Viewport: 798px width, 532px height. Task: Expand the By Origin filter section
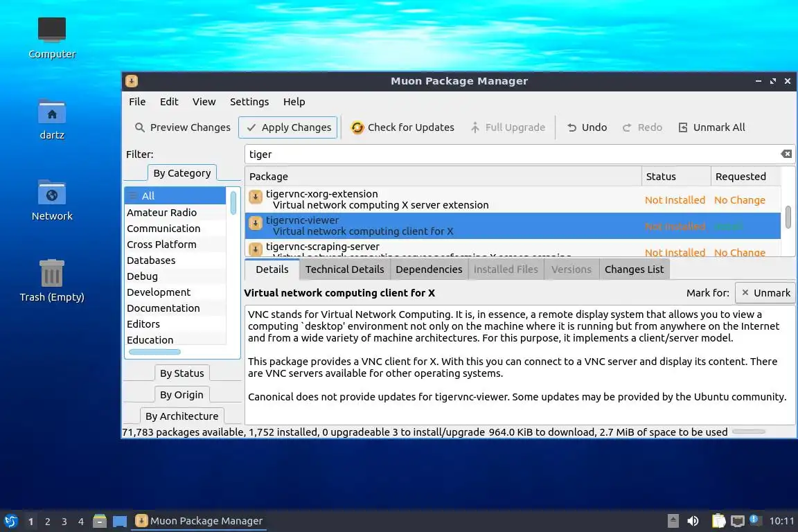(181, 395)
